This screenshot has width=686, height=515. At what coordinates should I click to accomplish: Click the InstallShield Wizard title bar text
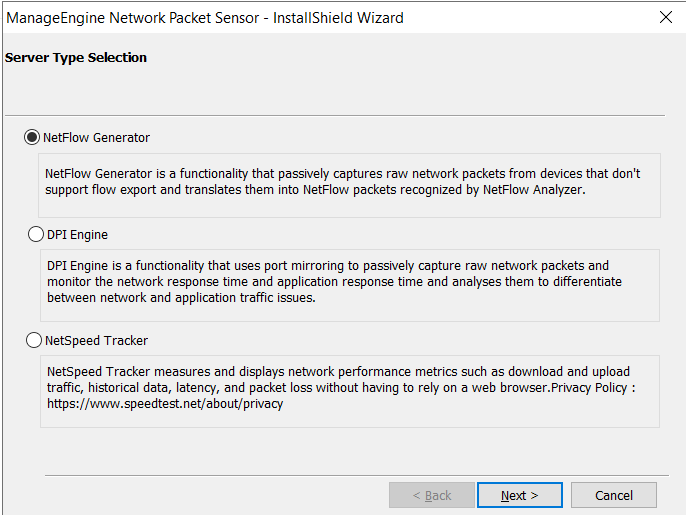point(347,18)
